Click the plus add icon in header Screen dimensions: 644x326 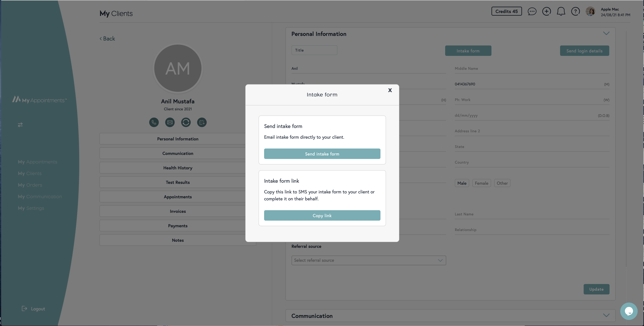click(x=546, y=11)
